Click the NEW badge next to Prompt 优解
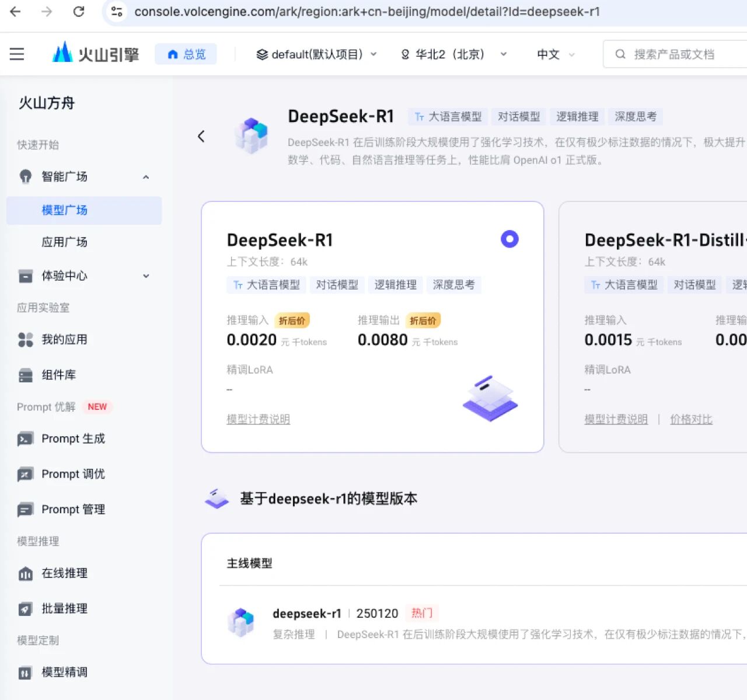This screenshot has width=747, height=700. click(x=97, y=407)
